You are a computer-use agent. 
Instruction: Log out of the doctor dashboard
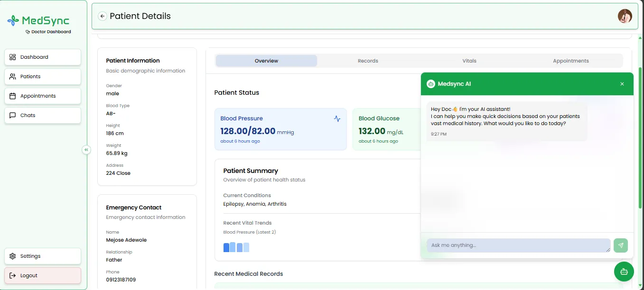(42, 275)
